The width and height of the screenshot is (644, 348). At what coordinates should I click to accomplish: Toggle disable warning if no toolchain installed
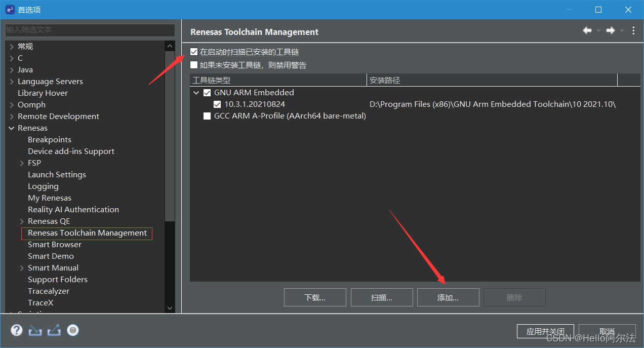(194, 65)
